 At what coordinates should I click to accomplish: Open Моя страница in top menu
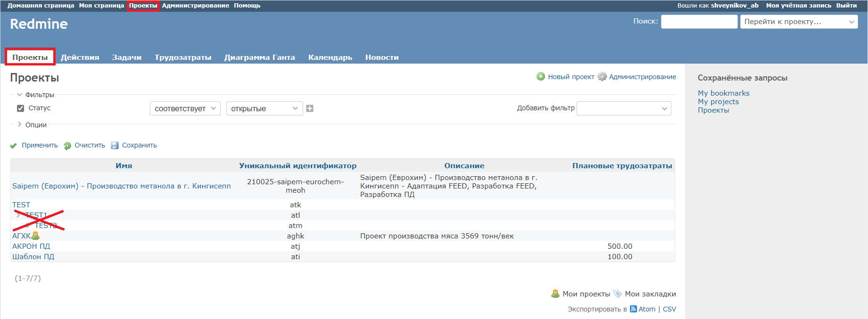point(102,6)
